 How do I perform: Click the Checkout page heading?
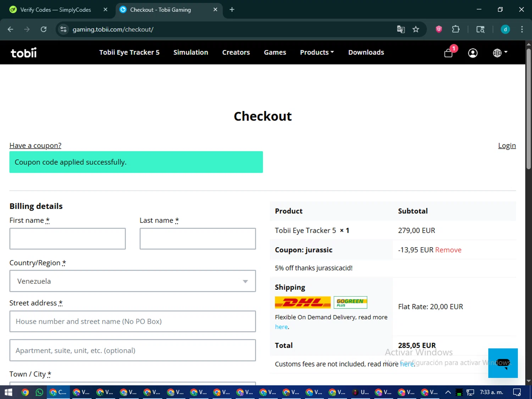[263, 116]
